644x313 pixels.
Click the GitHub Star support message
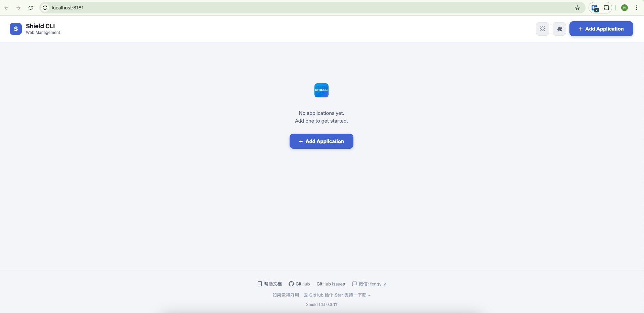[x=321, y=295]
